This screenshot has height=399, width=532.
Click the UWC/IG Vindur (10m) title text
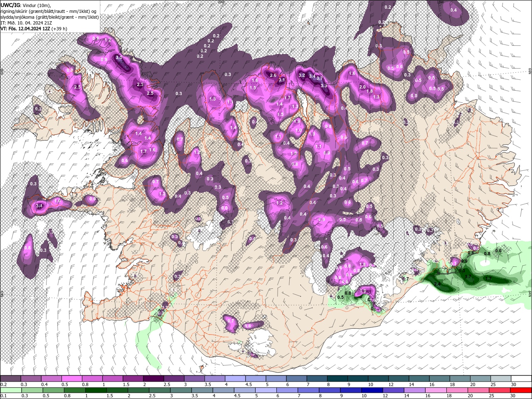point(25,5)
